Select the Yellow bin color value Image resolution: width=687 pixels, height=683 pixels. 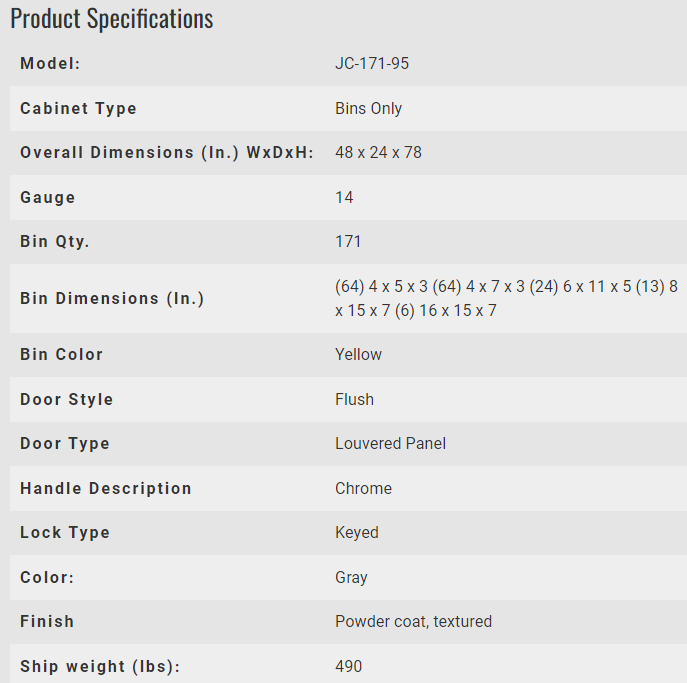(x=358, y=354)
